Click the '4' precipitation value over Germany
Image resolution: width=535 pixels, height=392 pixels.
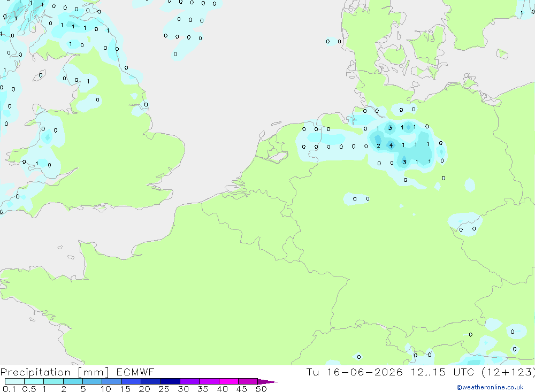click(391, 145)
